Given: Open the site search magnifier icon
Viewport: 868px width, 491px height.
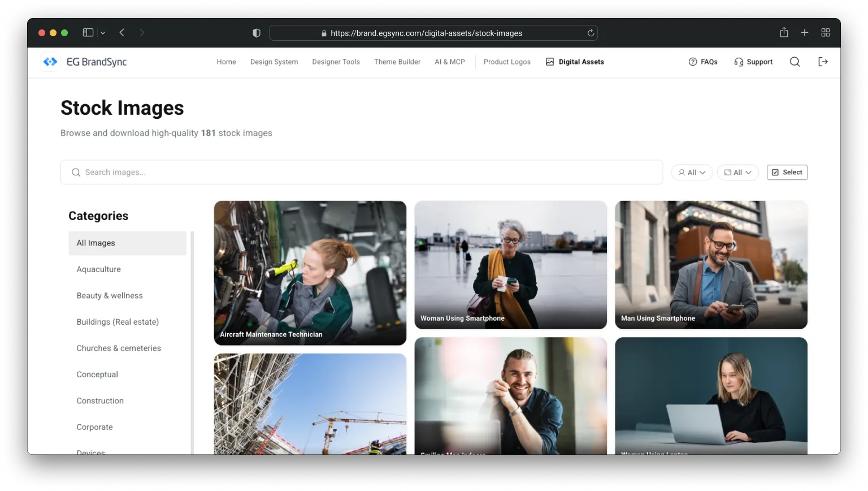Looking at the screenshot, I should (795, 62).
